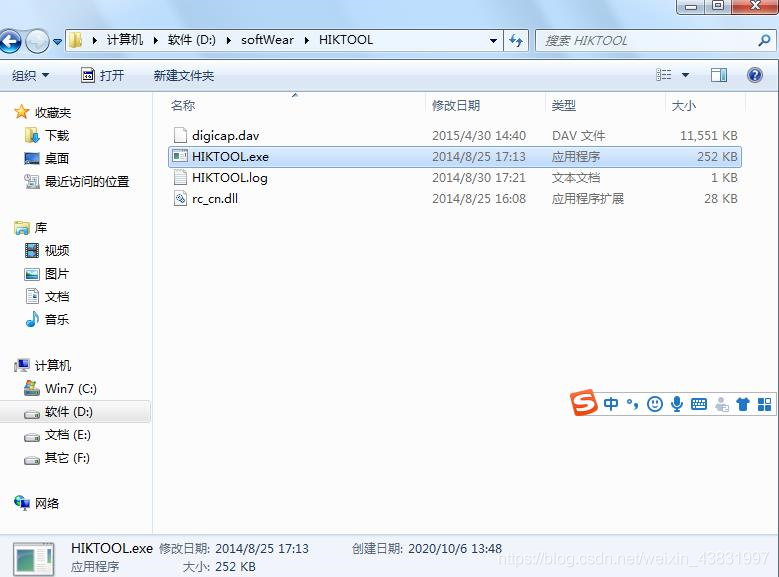Screen dimensions: 779x577
Task: Open 最近访问的位置 in the navigation pane
Action: [x=87, y=181]
